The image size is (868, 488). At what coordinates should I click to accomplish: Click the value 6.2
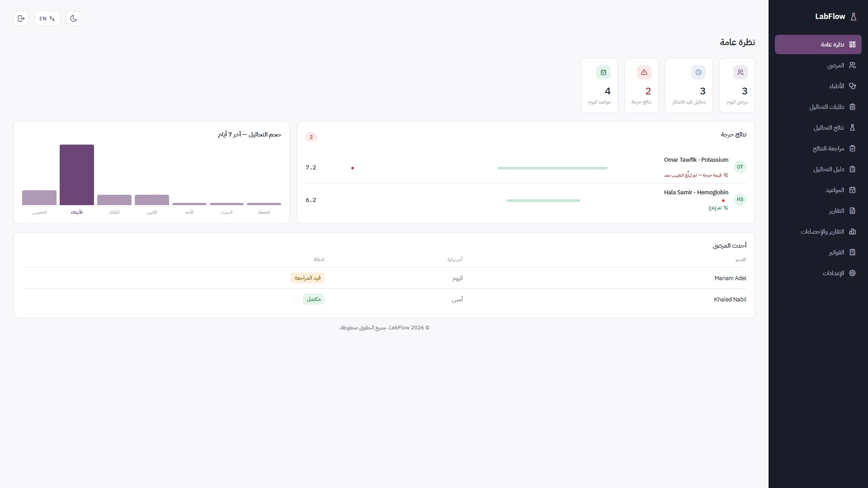point(311,200)
